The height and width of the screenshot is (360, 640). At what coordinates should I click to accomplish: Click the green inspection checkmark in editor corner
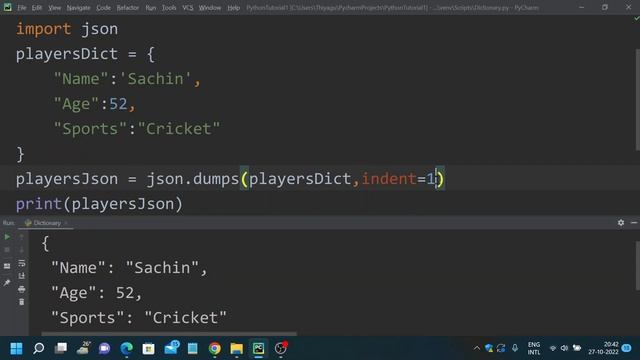coord(636,18)
